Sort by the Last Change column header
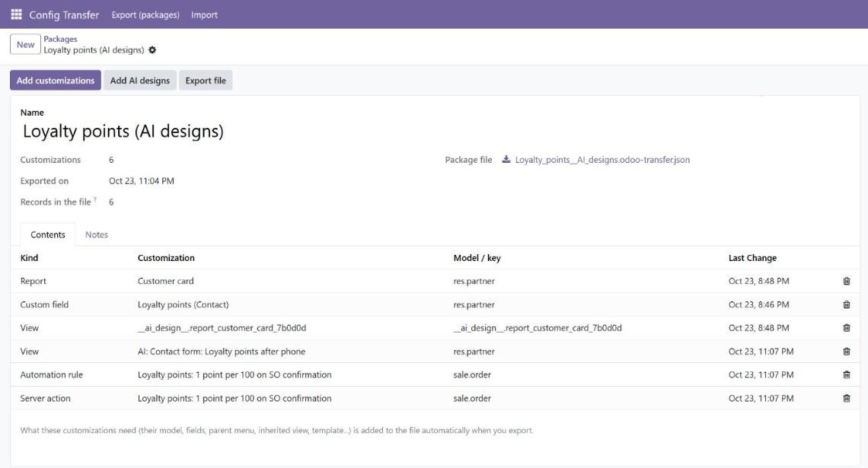Viewport: 868px width, 468px height. 752,258
